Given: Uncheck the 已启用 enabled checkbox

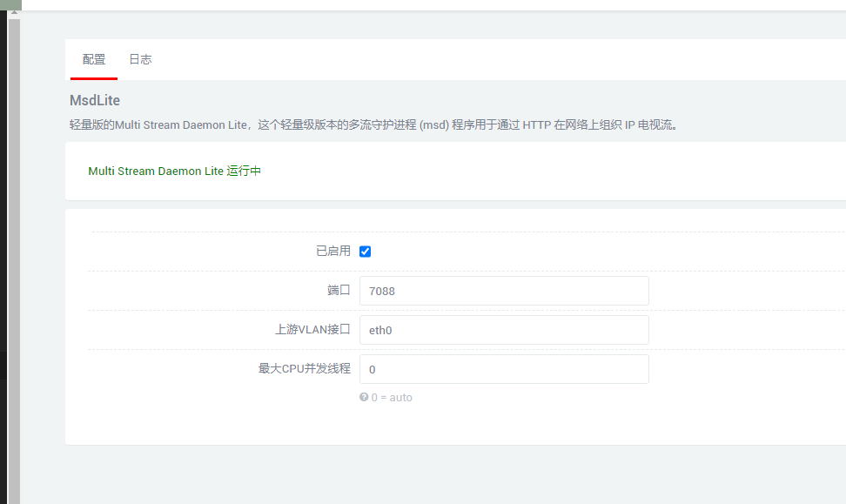Looking at the screenshot, I should coord(365,251).
